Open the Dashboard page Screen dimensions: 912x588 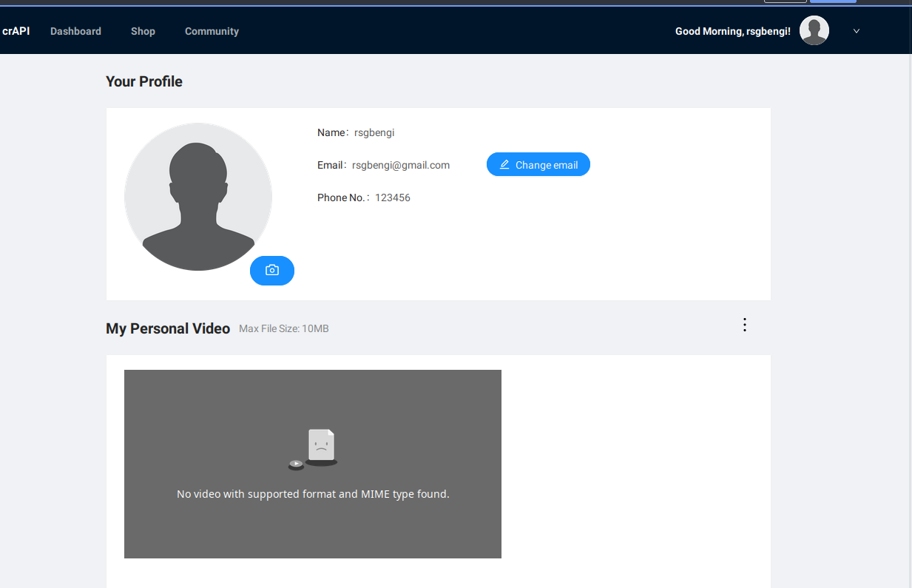(75, 31)
